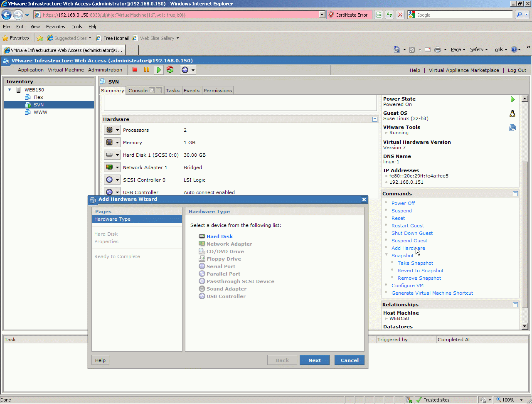Switch to the Tasks tab

pyautogui.click(x=172, y=91)
